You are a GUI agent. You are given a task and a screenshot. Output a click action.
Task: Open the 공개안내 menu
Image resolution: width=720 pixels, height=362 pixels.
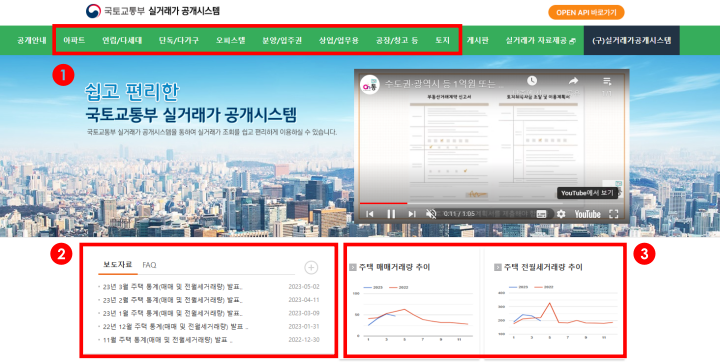coord(32,40)
